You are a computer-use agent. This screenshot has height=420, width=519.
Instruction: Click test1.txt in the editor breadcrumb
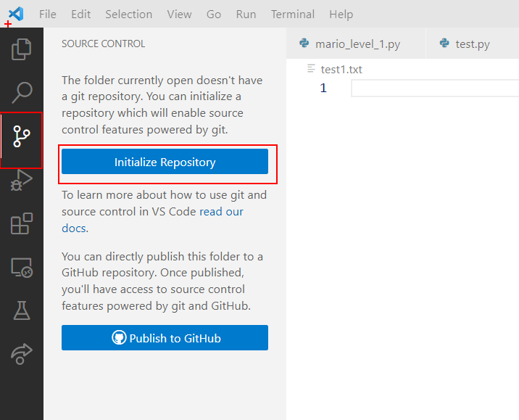[x=341, y=69]
